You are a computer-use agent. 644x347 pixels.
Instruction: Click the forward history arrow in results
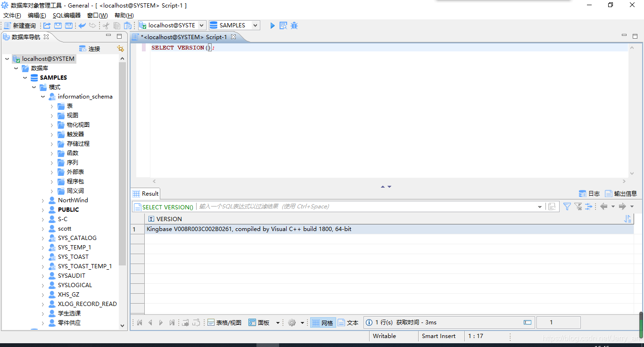622,207
